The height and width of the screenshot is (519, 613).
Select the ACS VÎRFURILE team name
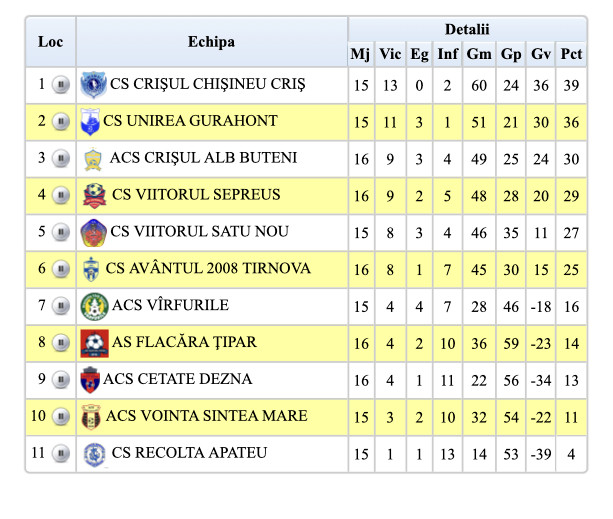169,305
